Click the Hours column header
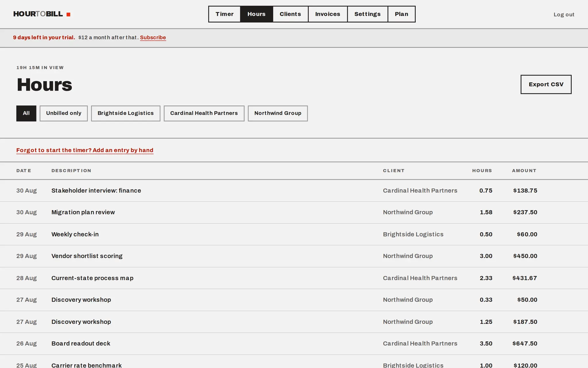588x368 pixels. point(482,170)
